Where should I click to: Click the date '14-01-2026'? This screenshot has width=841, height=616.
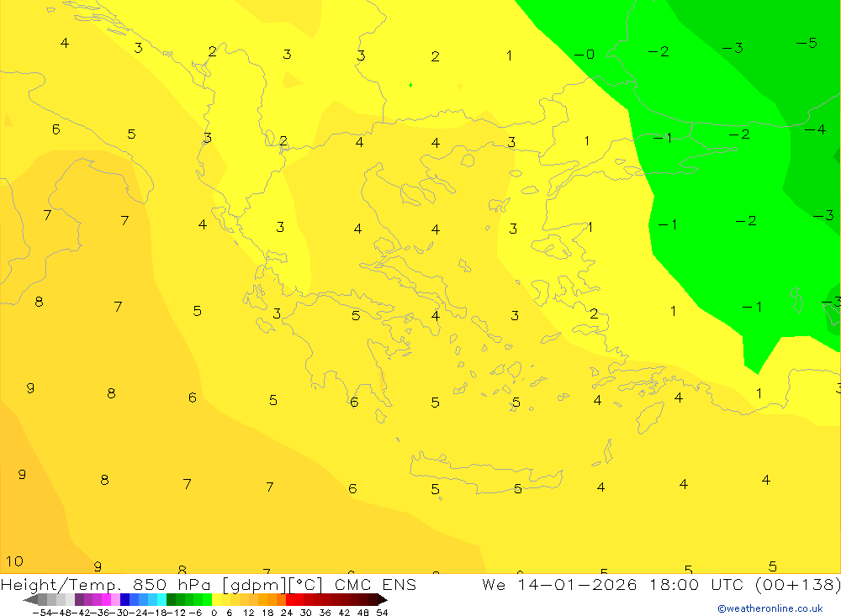[x=577, y=584]
